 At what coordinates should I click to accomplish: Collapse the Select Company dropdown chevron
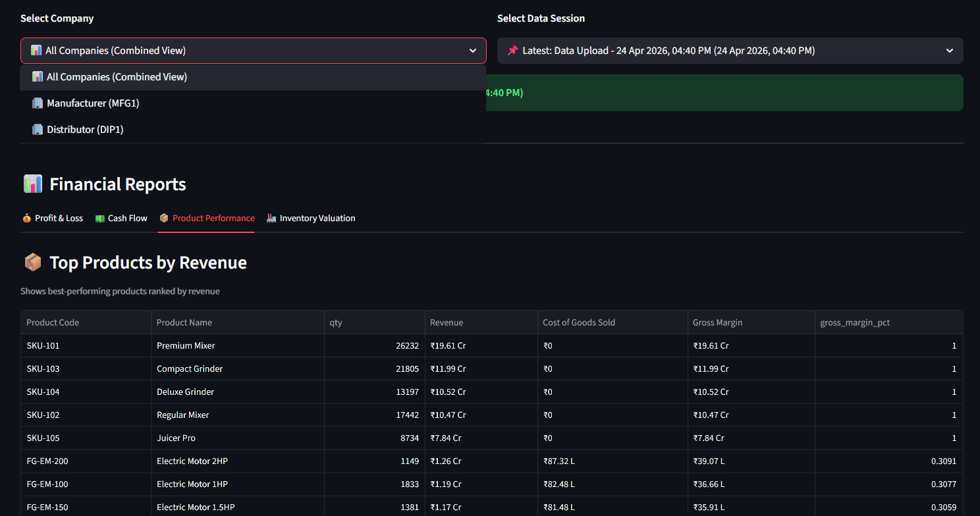[472, 51]
